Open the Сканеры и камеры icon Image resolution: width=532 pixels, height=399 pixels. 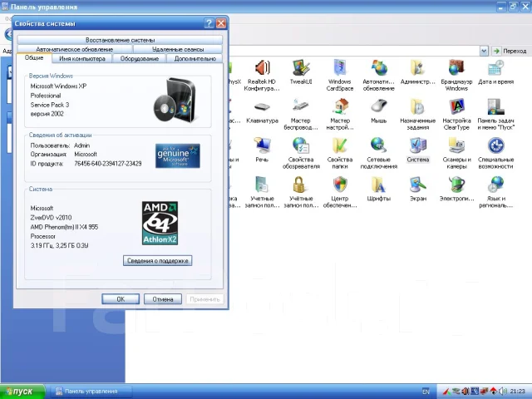(456, 153)
